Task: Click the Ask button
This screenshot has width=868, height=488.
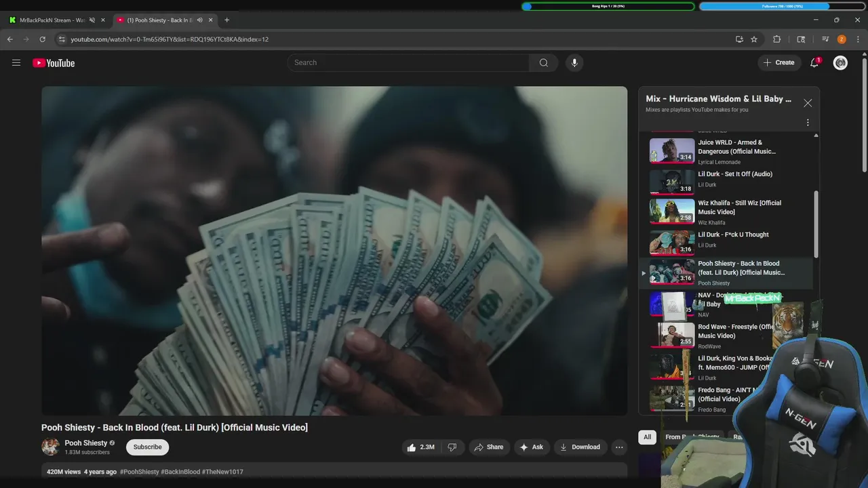Action: pyautogui.click(x=531, y=447)
